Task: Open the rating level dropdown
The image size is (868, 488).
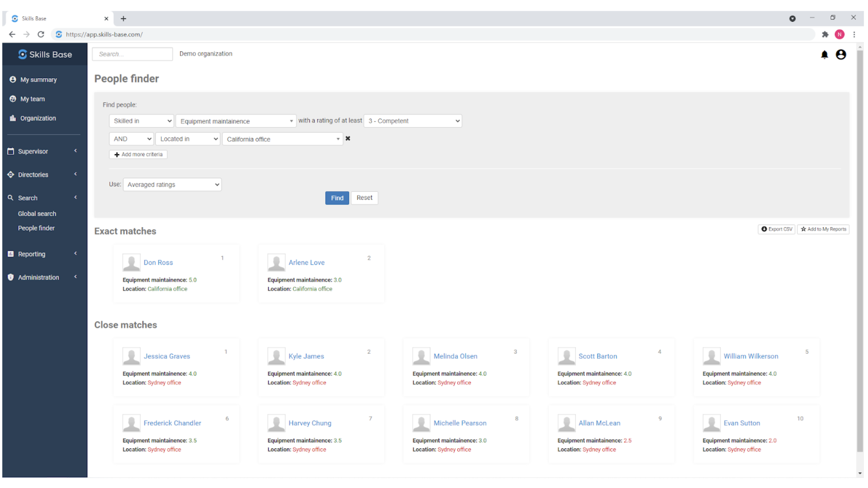Action: click(x=412, y=121)
